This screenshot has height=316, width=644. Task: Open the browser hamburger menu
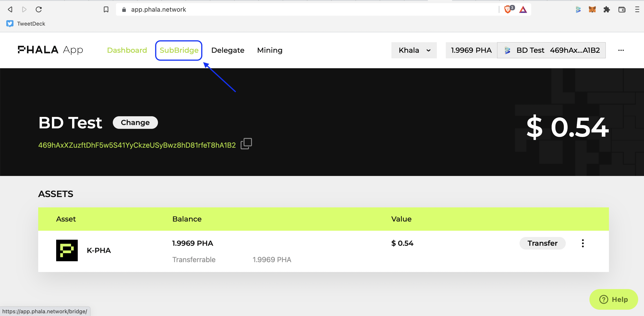(x=637, y=9)
